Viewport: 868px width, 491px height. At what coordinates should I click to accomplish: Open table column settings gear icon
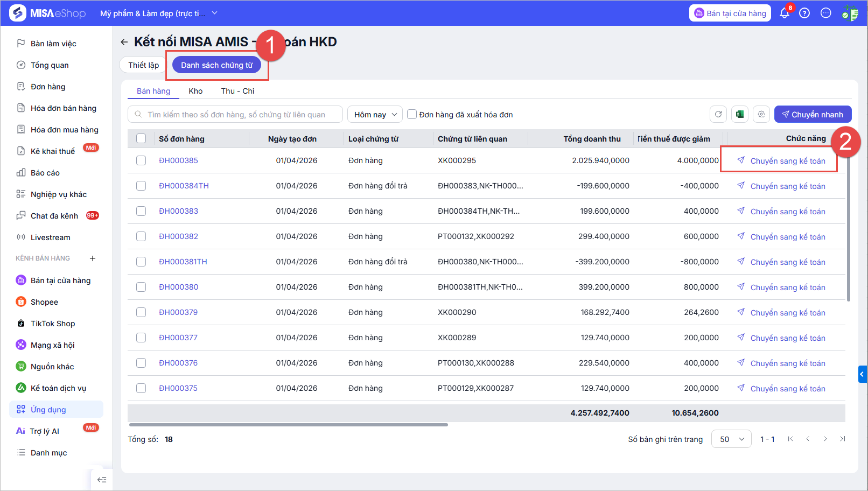pyautogui.click(x=761, y=114)
